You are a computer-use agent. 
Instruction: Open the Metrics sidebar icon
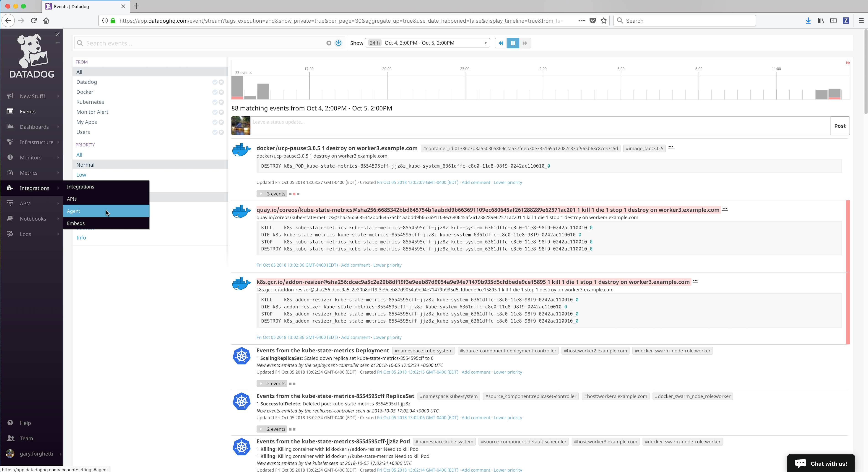(10, 173)
